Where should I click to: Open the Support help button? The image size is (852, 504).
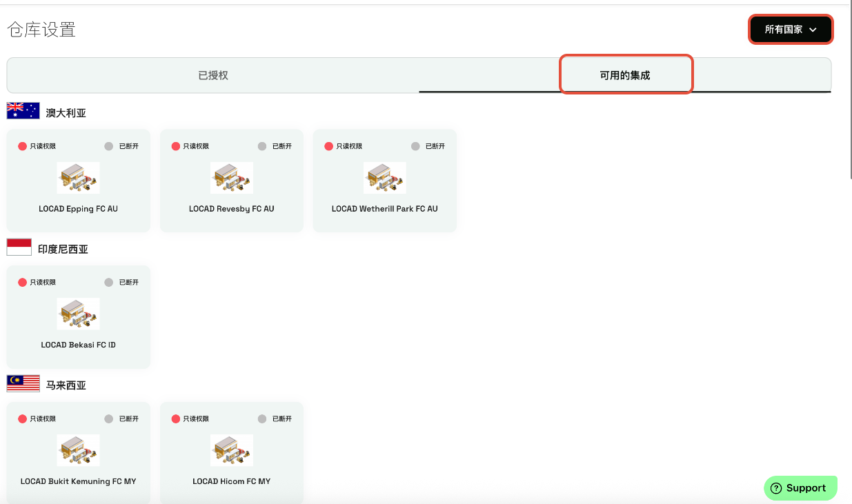coord(800,488)
